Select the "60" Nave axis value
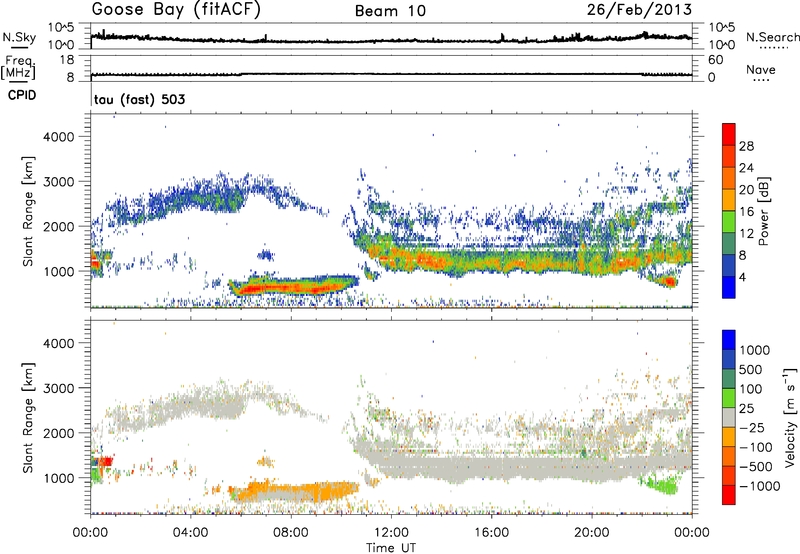The height and width of the screenshot is (554, 800). coord(715,60)
